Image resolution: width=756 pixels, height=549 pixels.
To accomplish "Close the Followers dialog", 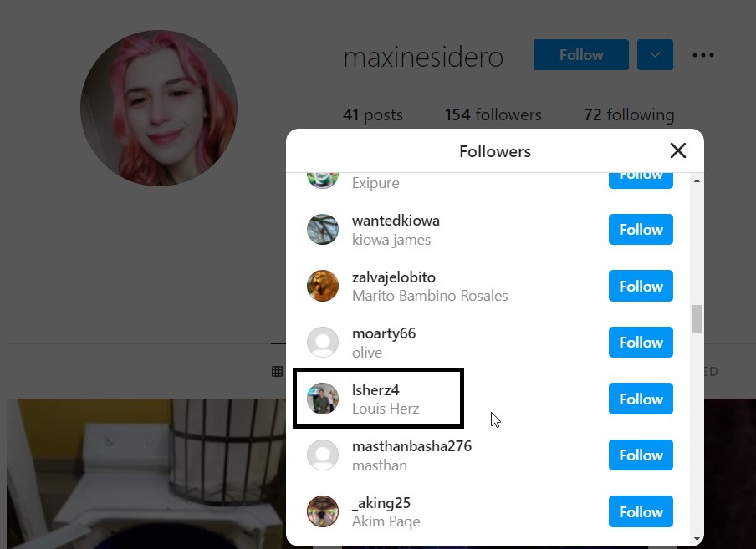I will [x=678, y=150].
